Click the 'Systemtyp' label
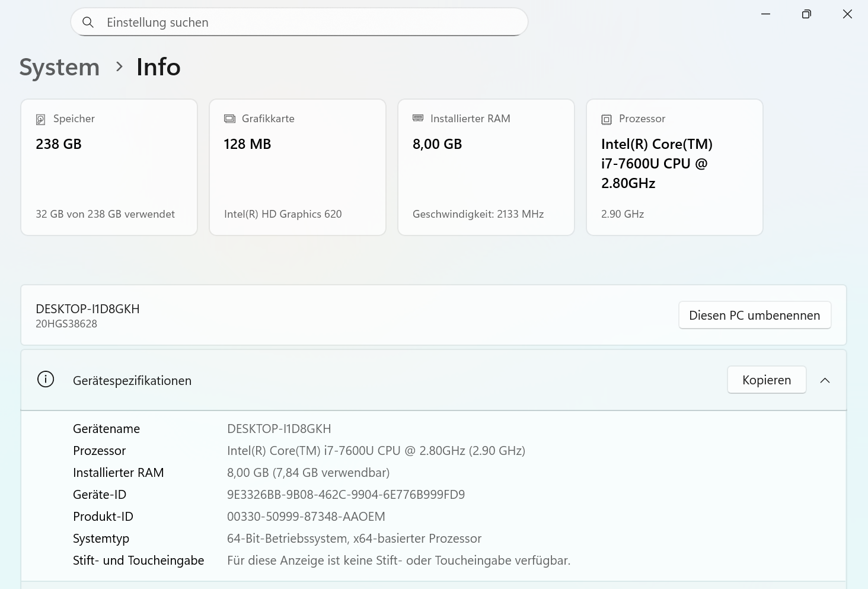 101,539
